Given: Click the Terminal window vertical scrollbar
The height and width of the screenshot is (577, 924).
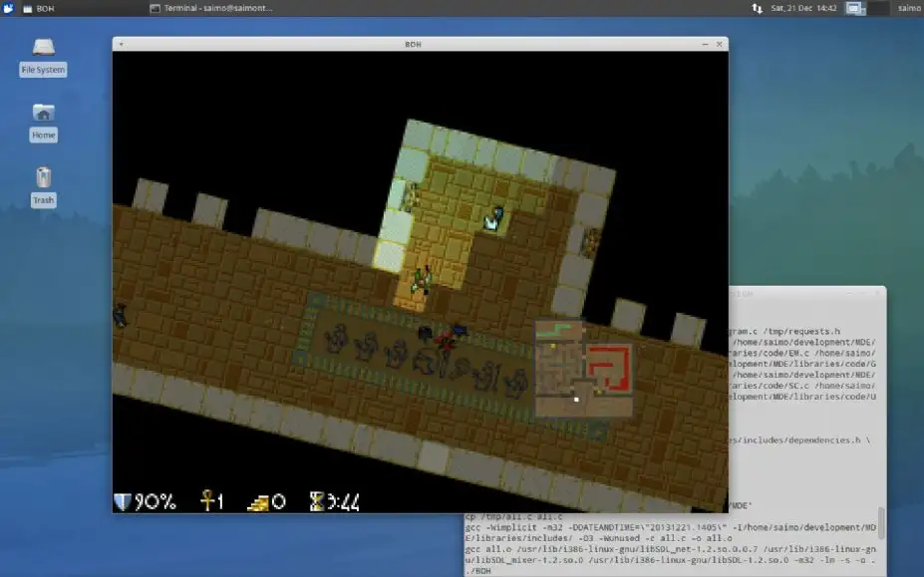Looking at the screenshot, I should pyautogui.click(x=881, y=523).
